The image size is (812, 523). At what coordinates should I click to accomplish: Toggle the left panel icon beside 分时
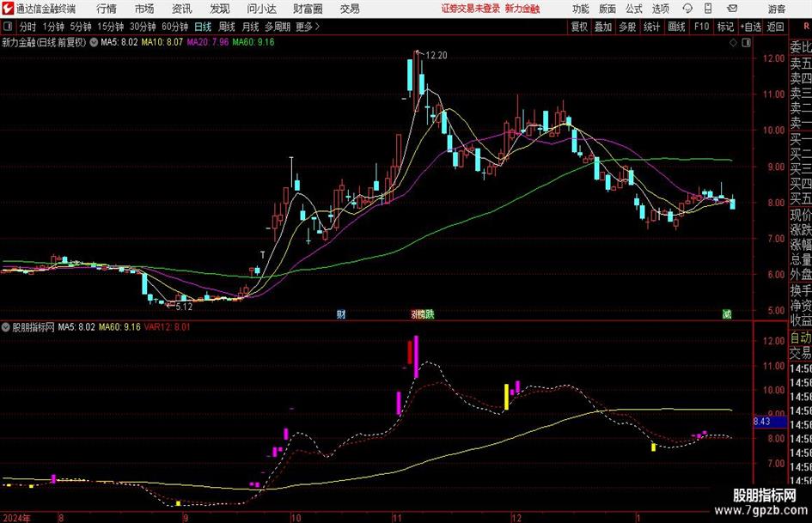pos(7,27)
